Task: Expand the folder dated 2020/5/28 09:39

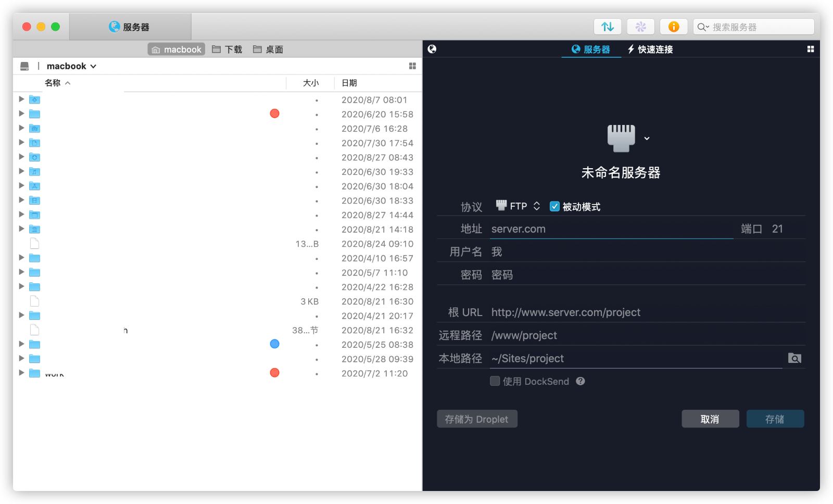Action: click(x=21, y=358)
